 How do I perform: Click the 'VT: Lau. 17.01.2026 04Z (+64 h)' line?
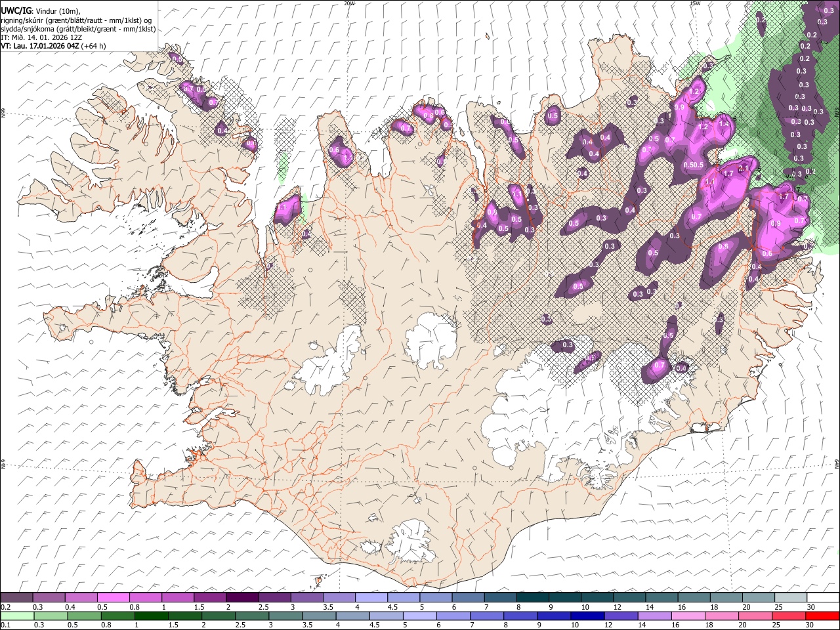pos(53,46)
